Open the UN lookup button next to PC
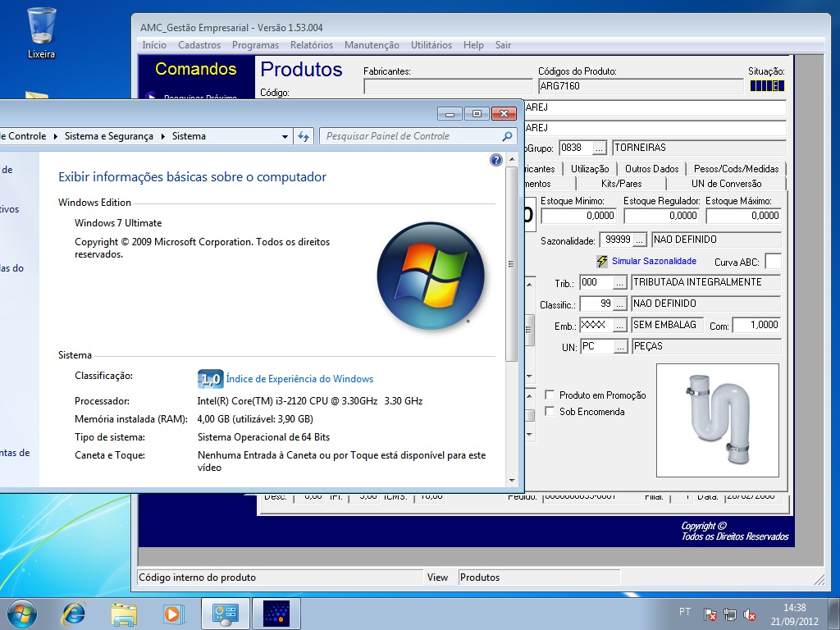This screenshot has height=630, width=840. click(x=620, y=347)
